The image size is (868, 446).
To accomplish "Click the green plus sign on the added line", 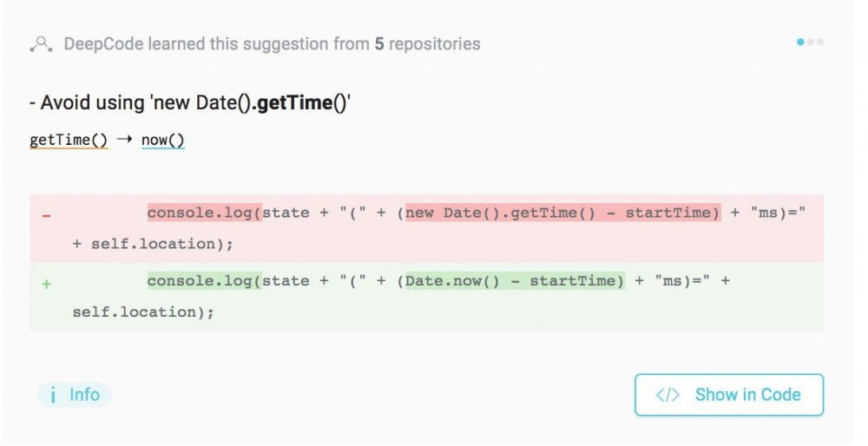I will pyautogui.click(x=47, y=285).
